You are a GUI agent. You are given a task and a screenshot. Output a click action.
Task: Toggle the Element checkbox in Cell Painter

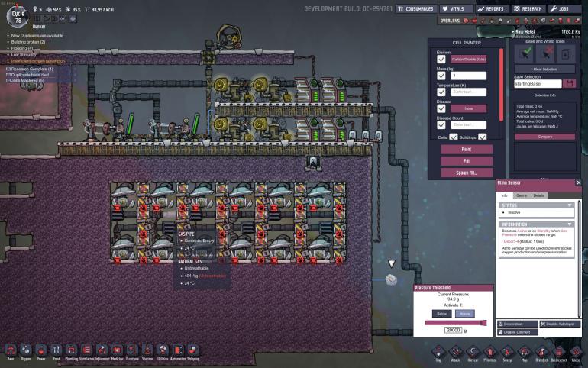pos(441,59)
